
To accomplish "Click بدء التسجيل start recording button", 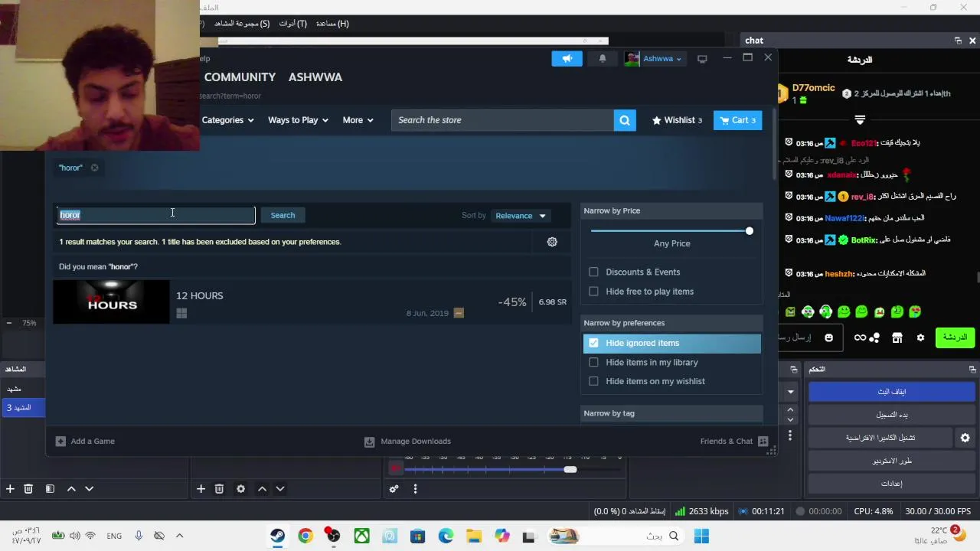I will point(891,415).
